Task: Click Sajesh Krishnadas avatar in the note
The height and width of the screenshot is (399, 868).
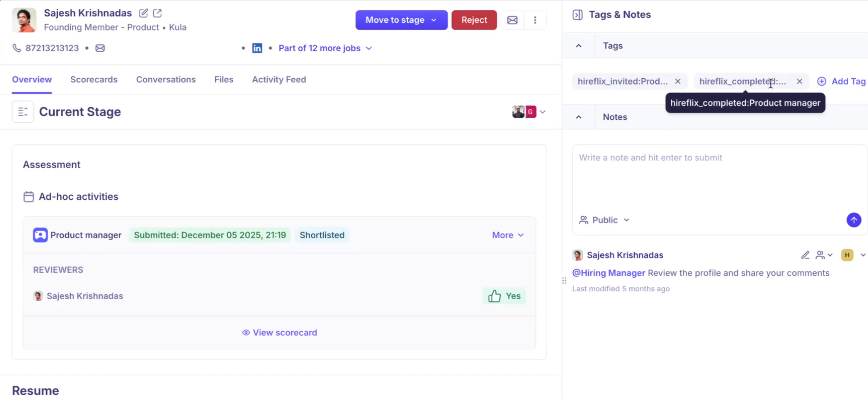Action: (x=578, y=255)
